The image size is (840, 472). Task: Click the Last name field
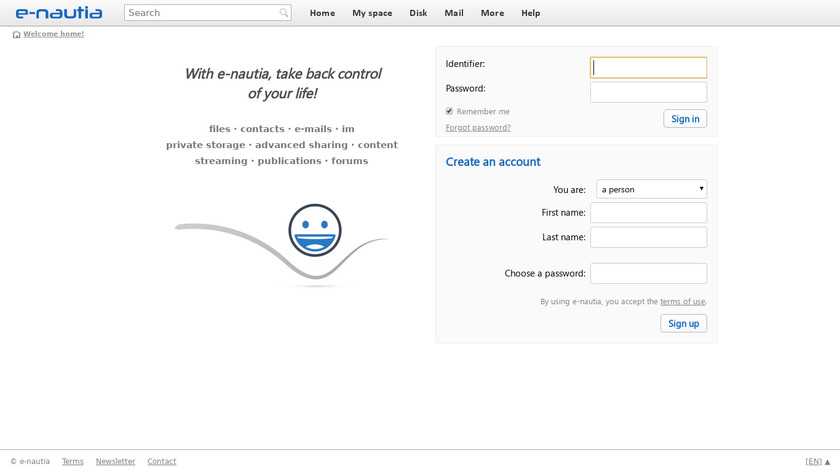(x=648, y=237)
